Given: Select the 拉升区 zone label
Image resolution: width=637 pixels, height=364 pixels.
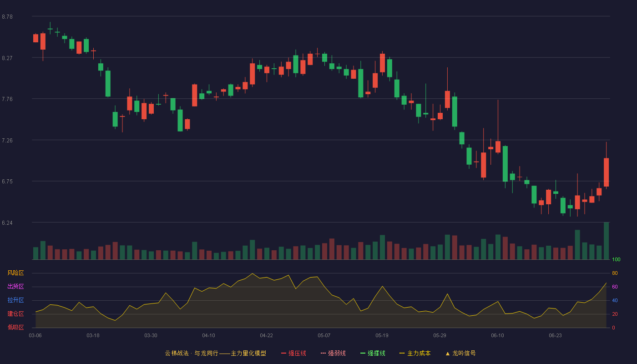Looking at the screenshot, I should [x=15, y=300].
